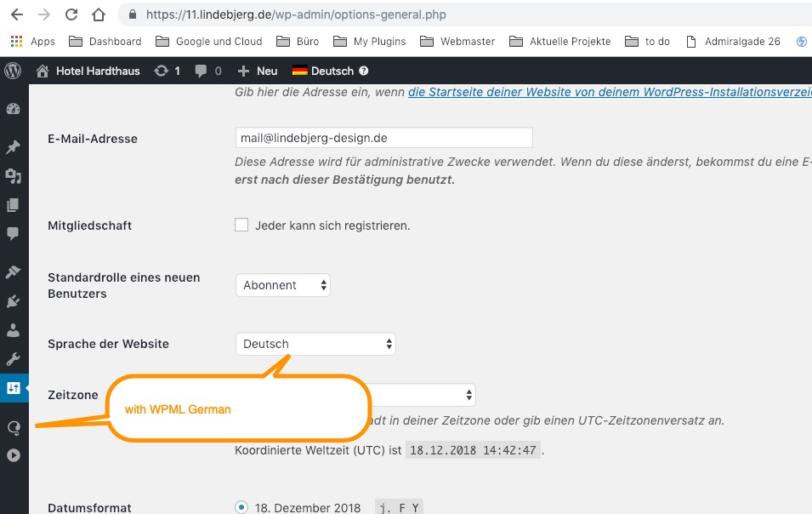Open the Abonnent default role dropdown
Screen dimensions: 812x514
[x=283, y=285]
